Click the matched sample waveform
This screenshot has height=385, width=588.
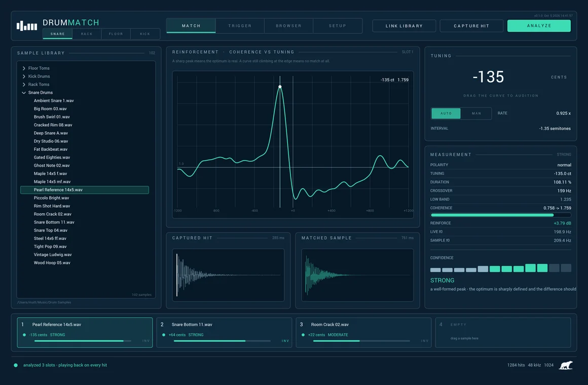click(357, 275)
